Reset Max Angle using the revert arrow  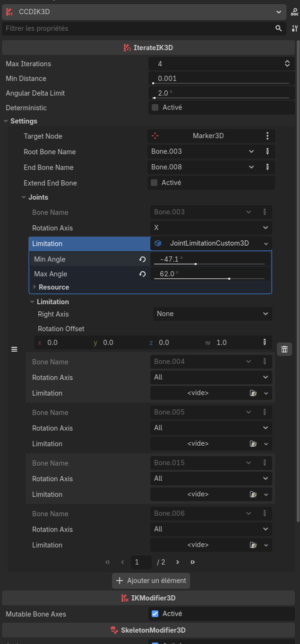[142, 274]
